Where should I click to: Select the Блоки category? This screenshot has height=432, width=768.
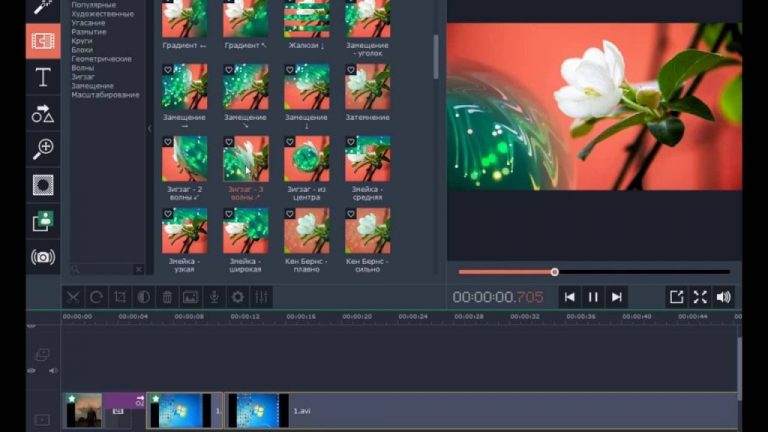tap(82, 49)
